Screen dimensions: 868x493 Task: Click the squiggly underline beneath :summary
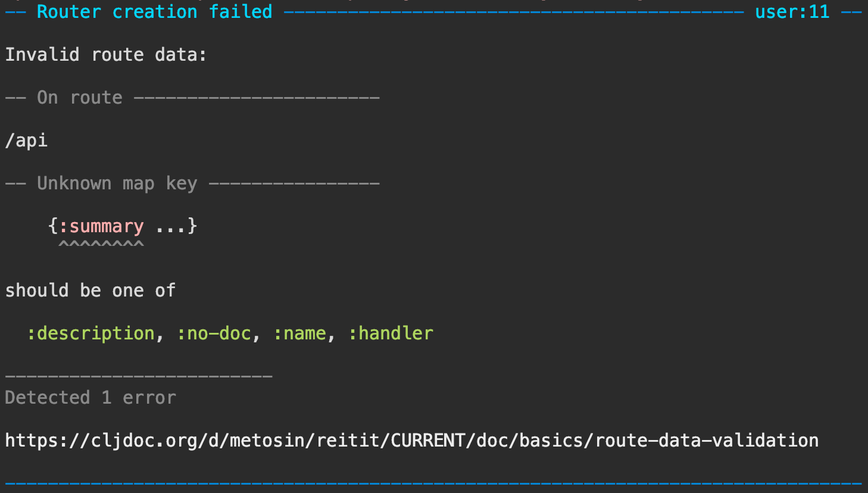point(101,244)
